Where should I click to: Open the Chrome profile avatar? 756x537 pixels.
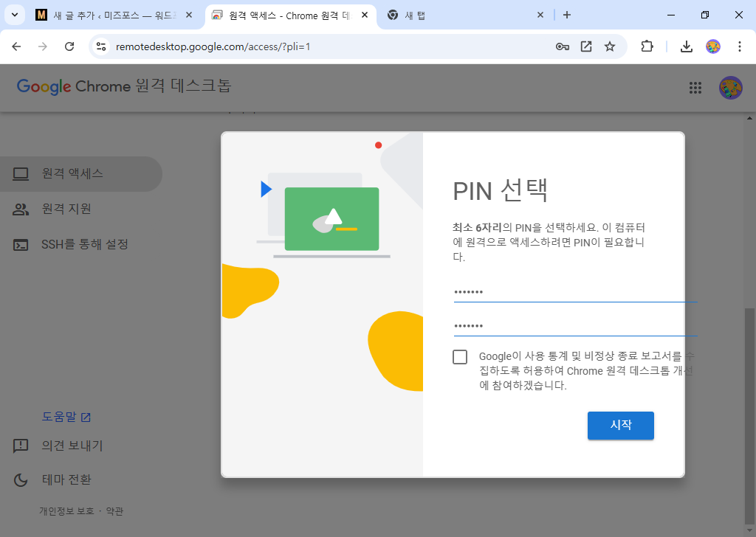(713, 46)
